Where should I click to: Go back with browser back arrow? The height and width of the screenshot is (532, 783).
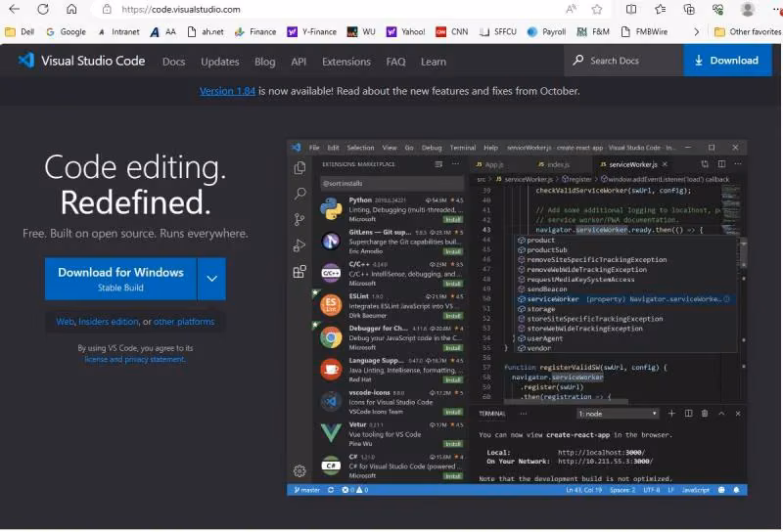[x=15, y=9]
